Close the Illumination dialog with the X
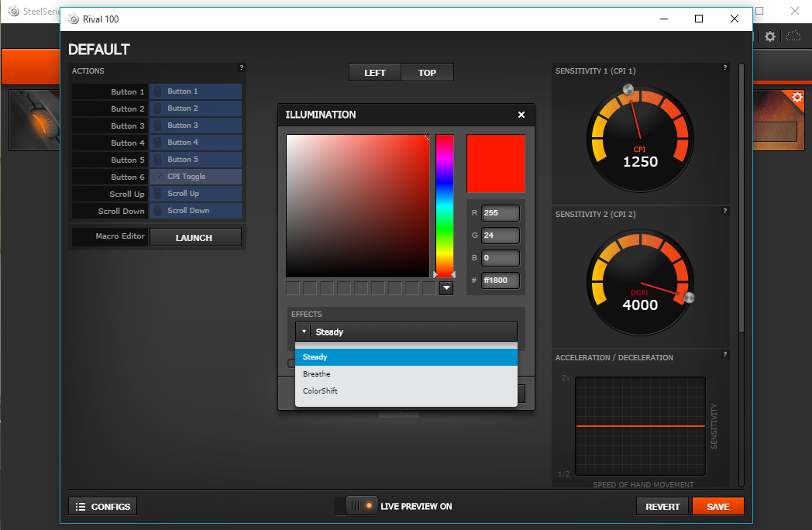Viewport: 812px width, 530px height. click(521, 115)
